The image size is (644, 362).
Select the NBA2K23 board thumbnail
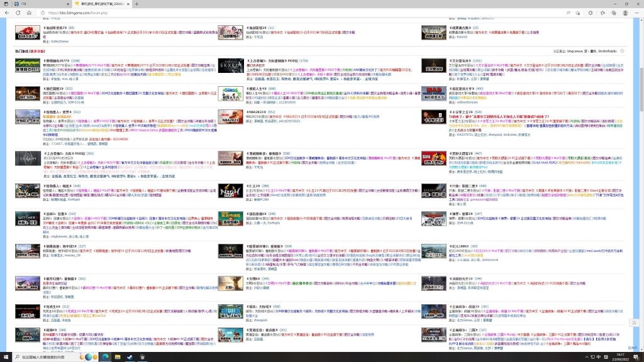point(231,118)
